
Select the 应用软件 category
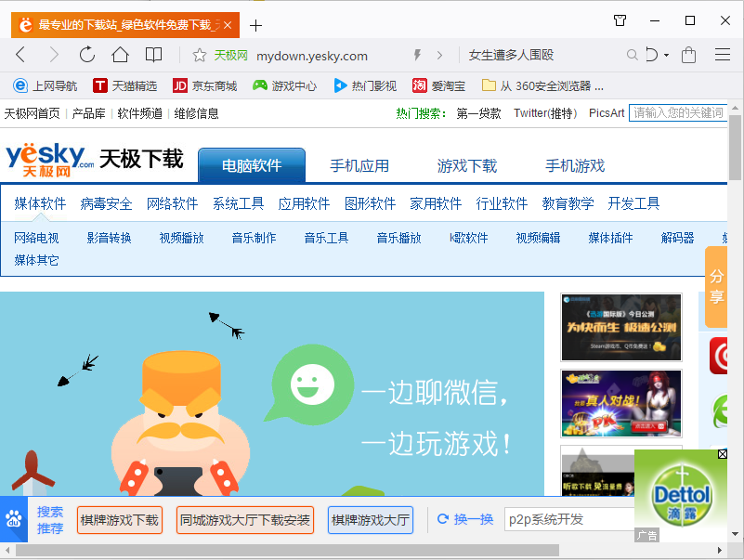[304, 203]
